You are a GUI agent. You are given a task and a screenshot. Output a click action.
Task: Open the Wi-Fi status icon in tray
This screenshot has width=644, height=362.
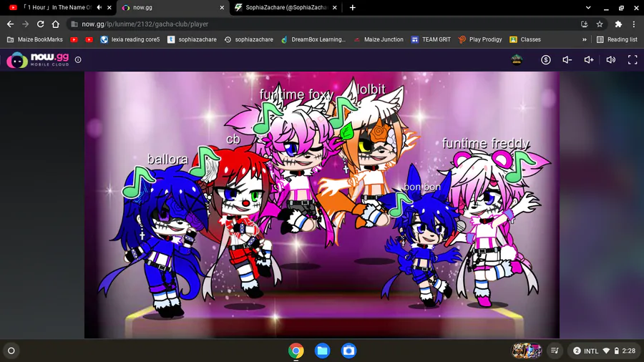click(606, 351)
